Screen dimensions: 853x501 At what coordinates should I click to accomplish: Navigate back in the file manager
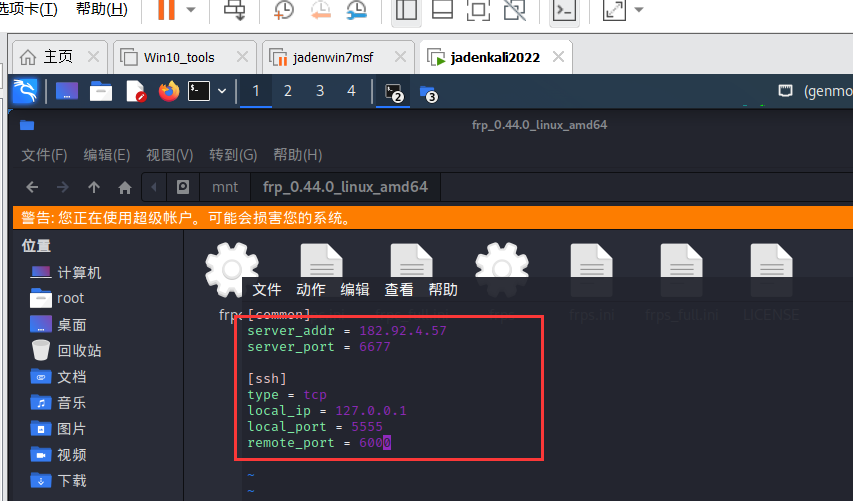click(32, 187)
